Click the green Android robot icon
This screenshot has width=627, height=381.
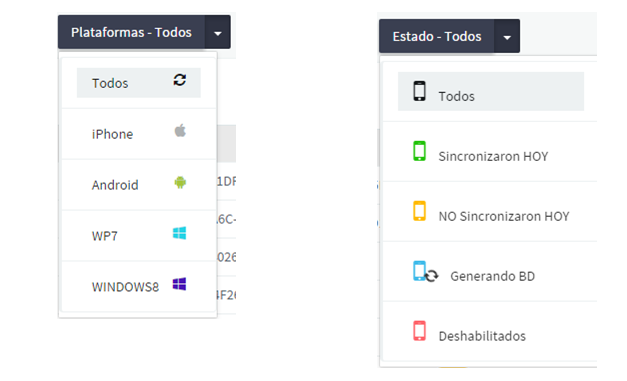(x=180, y=182)
